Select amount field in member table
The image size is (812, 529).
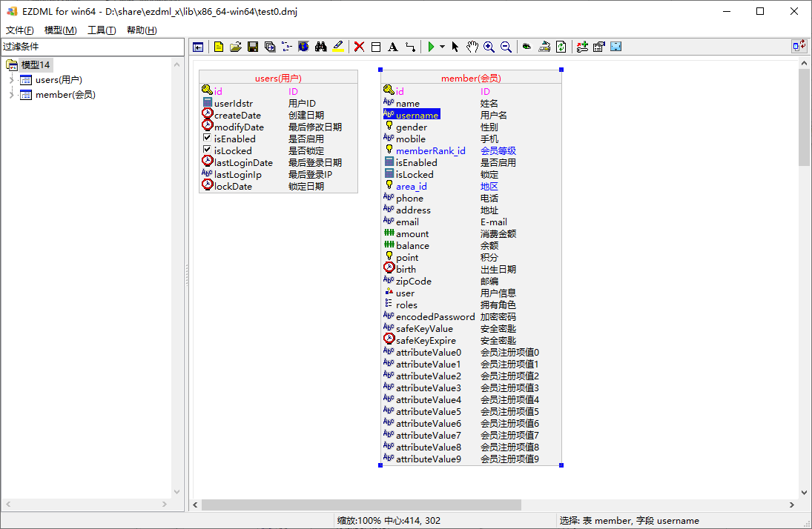412,234
